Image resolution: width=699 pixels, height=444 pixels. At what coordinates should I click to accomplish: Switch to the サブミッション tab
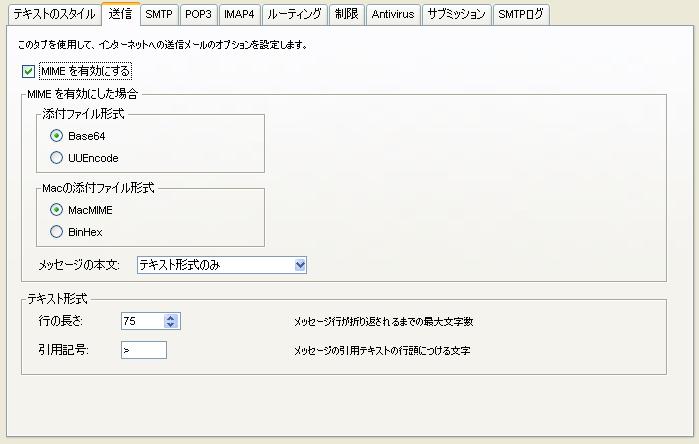point(456,14)
